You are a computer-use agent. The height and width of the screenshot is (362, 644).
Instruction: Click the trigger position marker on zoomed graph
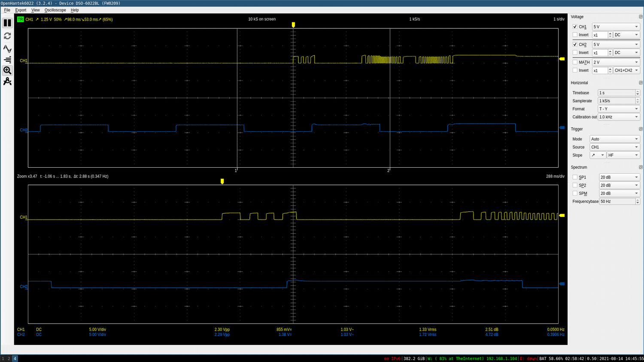pyautogui.click(x=222, y=181)
